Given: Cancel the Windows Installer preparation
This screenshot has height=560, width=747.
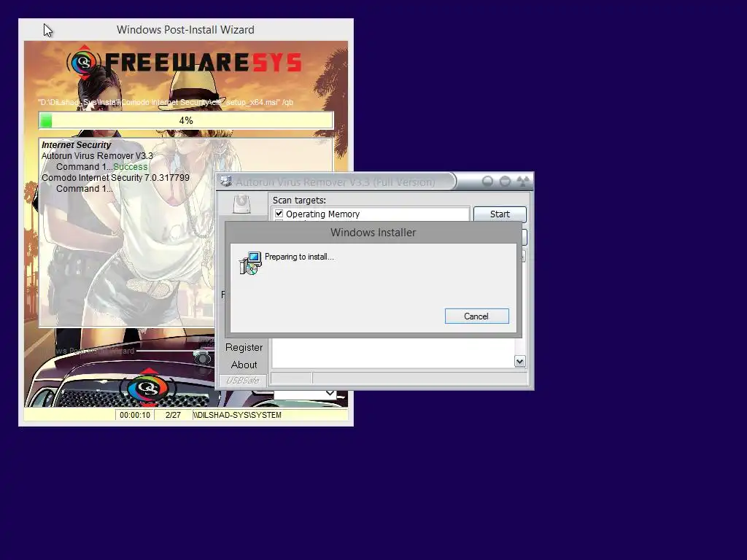Looking at the screenshot, I should (x=476, y=316).
